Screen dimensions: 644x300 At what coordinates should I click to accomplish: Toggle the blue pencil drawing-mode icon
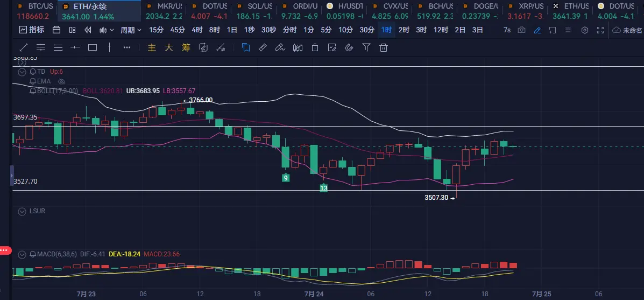pos(537,30)
